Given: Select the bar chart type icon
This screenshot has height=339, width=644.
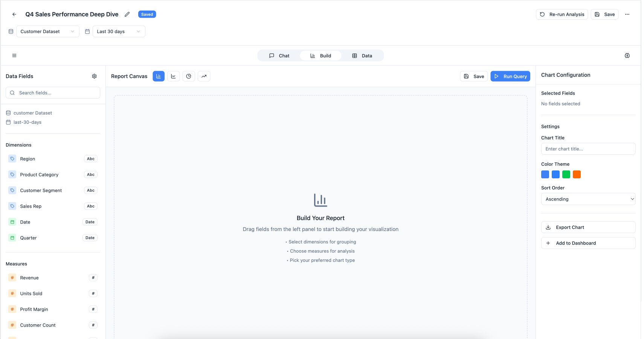Looking at the screenshot, I should click(x=159, y=76).
